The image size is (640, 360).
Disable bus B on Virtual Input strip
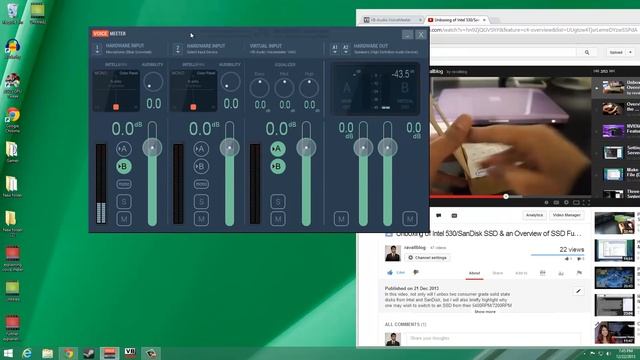tap(278, 167)
